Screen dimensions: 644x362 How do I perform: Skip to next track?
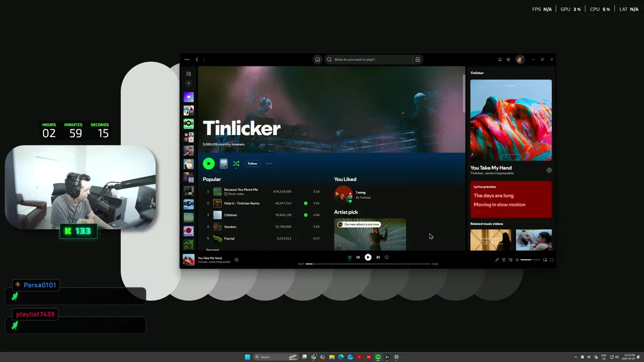[x=378, y=257]
